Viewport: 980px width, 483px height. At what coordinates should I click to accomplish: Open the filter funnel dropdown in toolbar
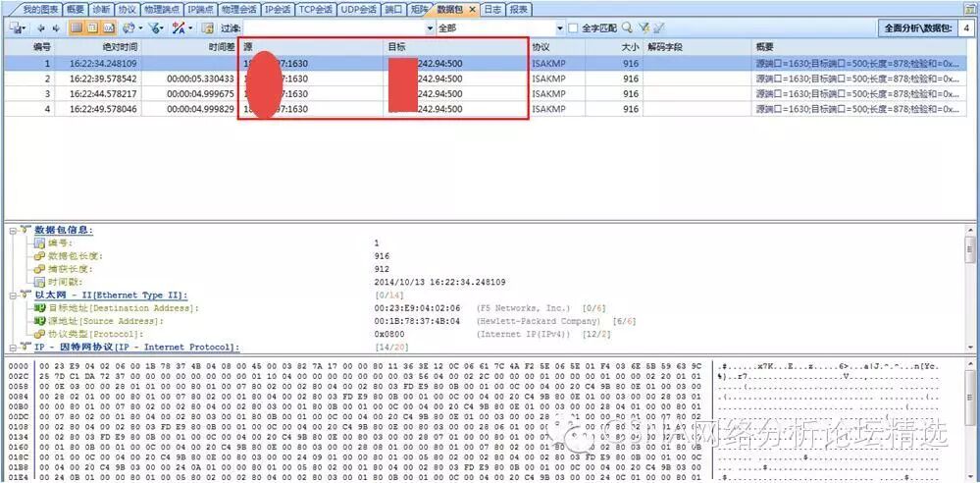click(x=157, y=28)
